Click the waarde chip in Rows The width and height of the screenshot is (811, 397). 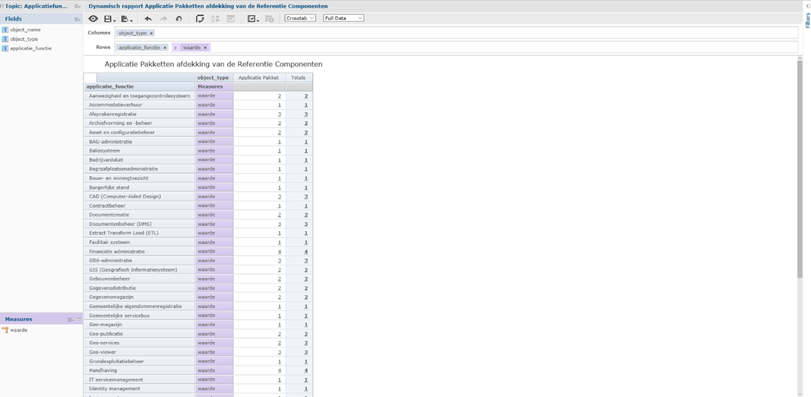(x=191, y=48)
